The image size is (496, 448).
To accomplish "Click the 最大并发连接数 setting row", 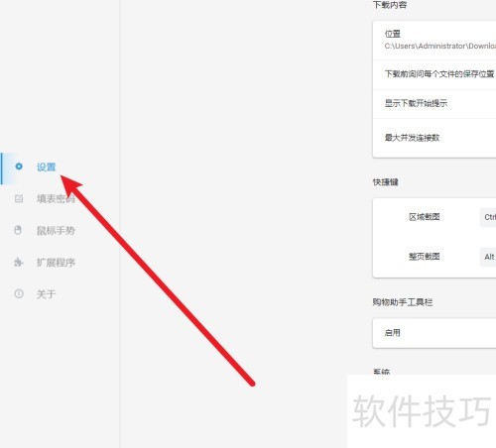I will click(434, 138).
